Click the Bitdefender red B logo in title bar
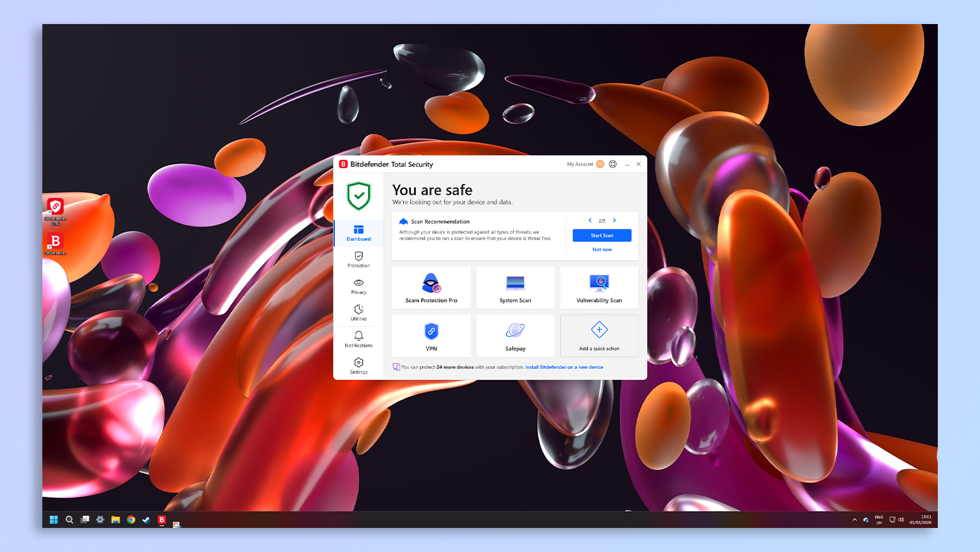 [343, 164]
